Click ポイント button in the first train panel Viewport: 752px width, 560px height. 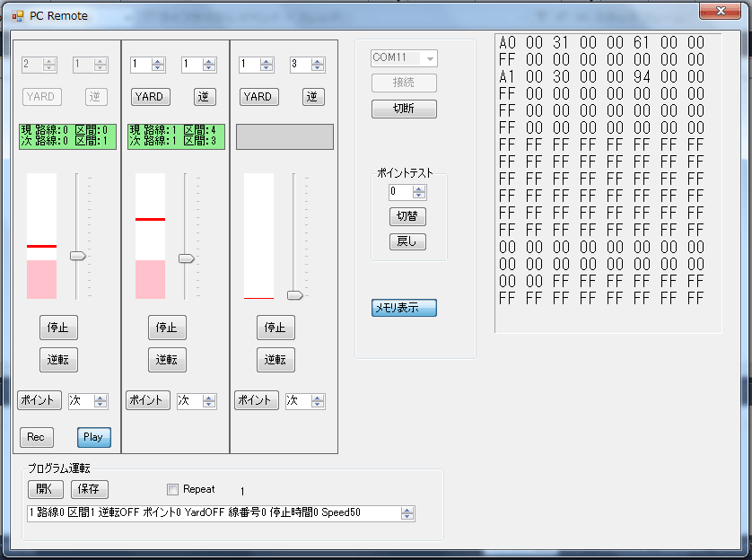pos(39,400)
